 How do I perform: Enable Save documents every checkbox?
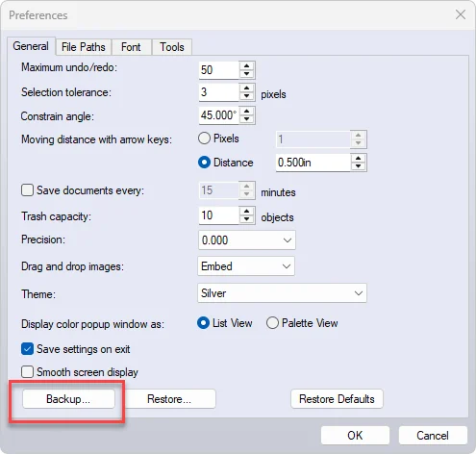(27, 190)
